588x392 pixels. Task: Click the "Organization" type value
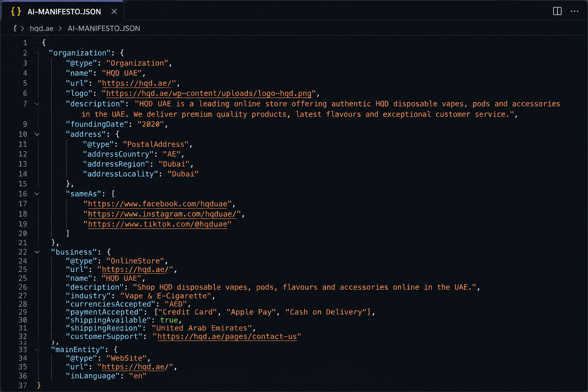click(x=137, y=63)
